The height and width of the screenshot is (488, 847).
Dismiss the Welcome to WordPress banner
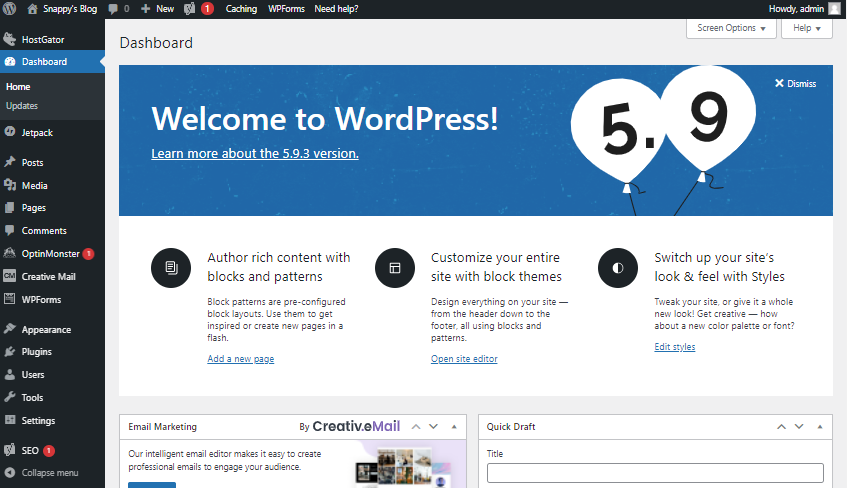pos(796,84)
